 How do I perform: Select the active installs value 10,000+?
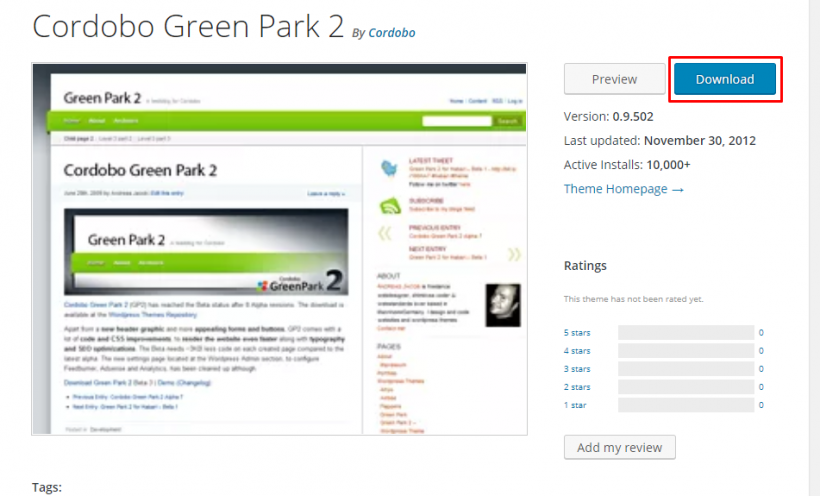coord(668,165)
